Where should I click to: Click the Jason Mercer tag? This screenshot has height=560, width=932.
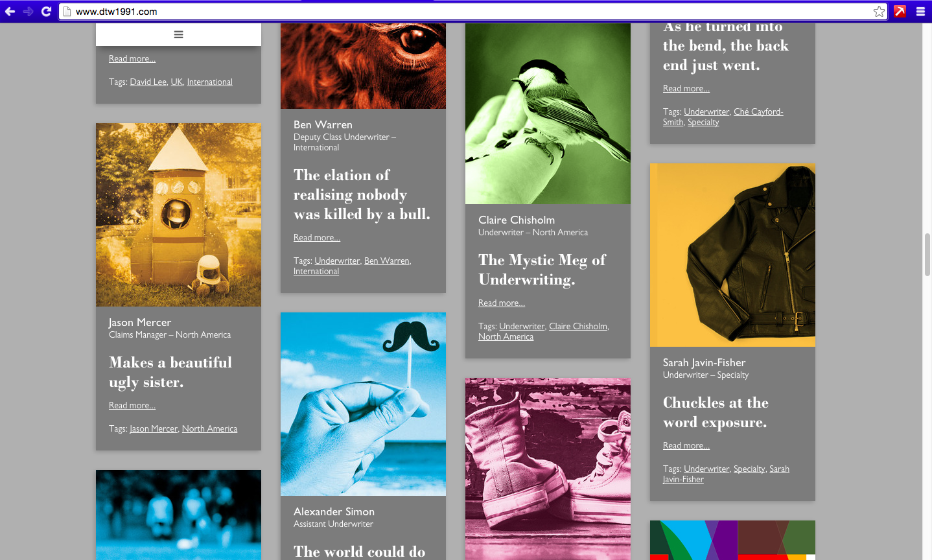pos(154,429)
